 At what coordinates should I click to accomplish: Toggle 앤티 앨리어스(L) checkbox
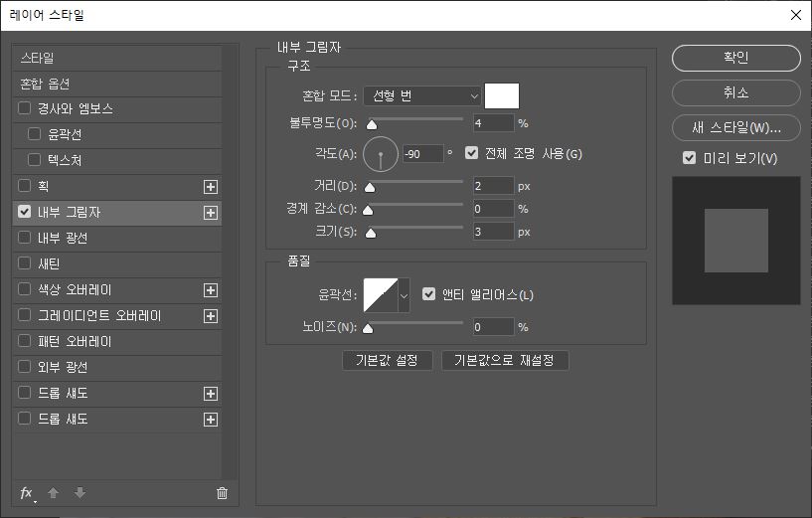tap(428, 294)
